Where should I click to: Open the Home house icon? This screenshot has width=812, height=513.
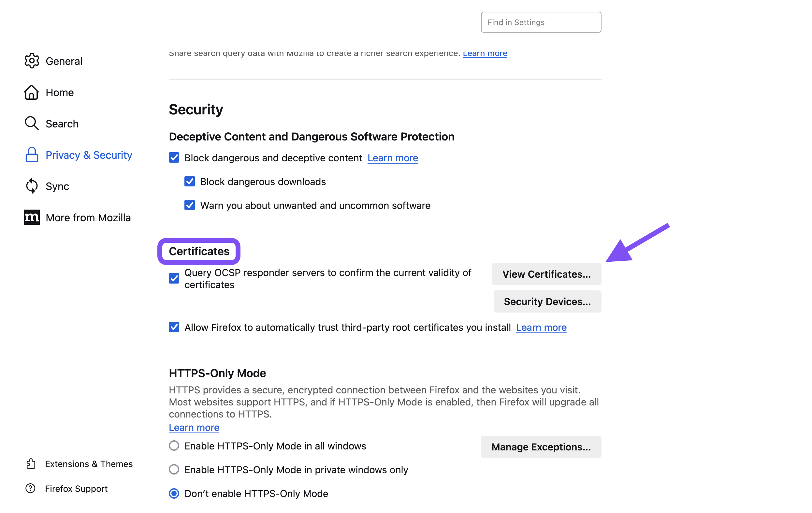tap(32, 92)
